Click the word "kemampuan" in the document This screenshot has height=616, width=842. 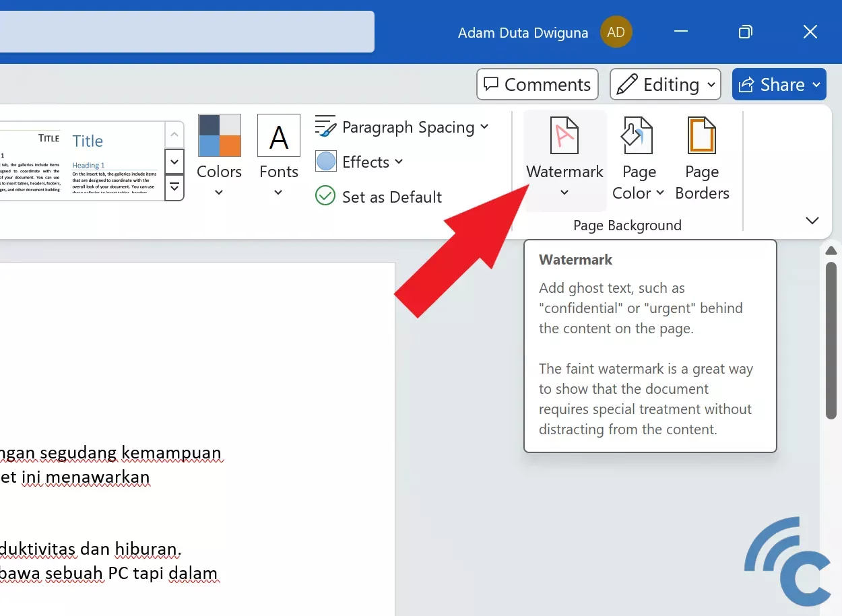170,453
